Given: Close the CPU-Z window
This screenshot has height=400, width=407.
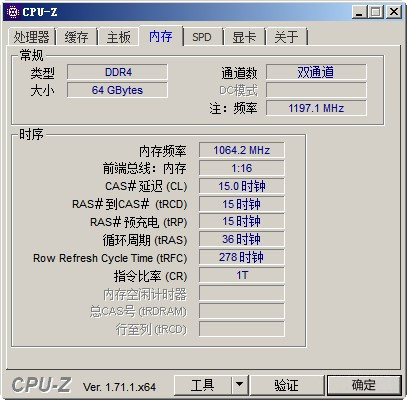Looking at the screenshot, I should pyautogui.click(x=394, y=12).
